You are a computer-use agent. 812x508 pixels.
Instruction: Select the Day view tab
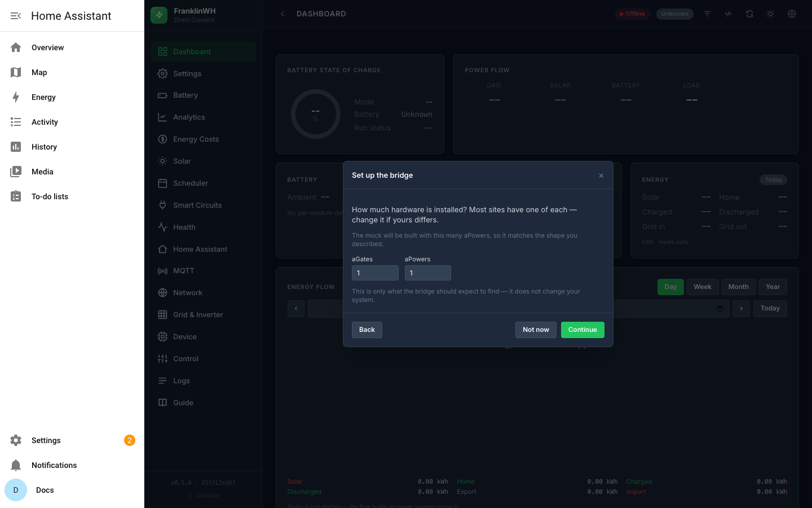[670, 287]
